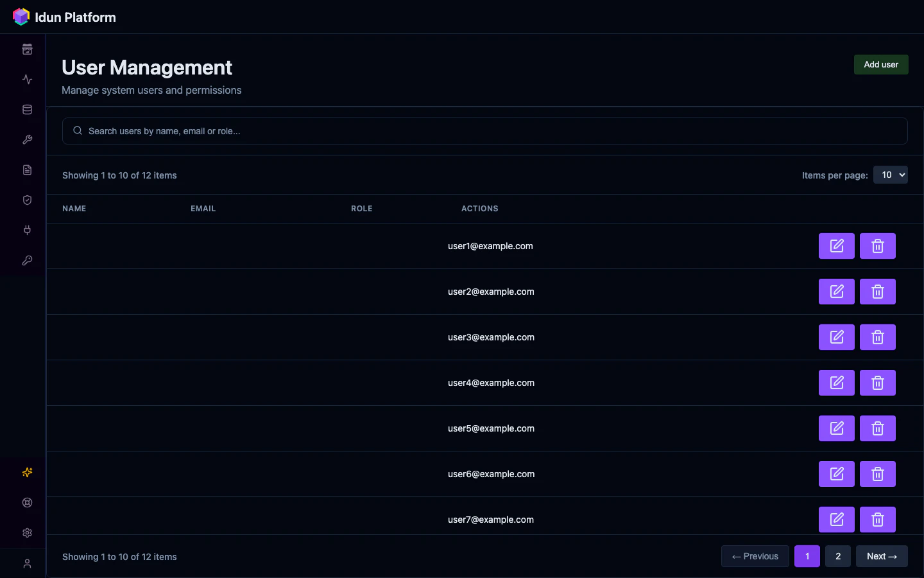Click the wrench tools icon in the sidebar
924x578 pixels.
[27, 140]
